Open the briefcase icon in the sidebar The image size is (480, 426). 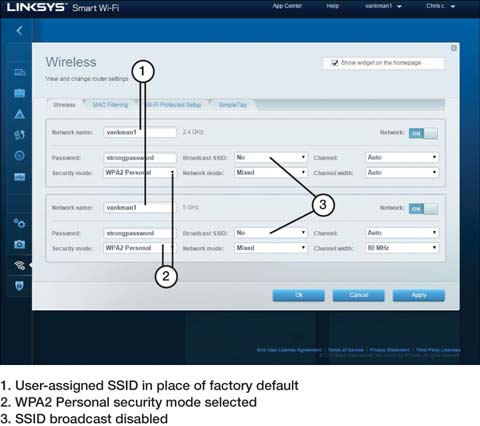click(x=20, y=93)
